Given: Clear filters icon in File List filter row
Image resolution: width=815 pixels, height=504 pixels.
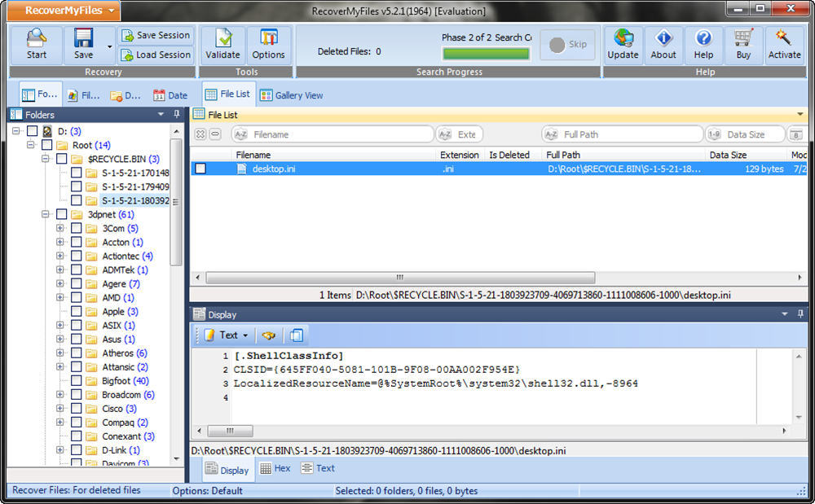Looking at the screenshot, I should [200, 134].
